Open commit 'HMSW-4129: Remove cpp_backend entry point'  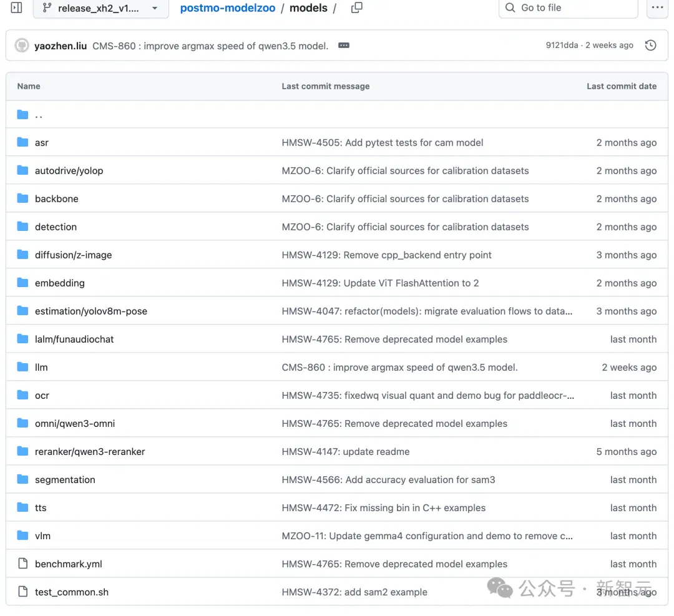(x=386, y=255)
